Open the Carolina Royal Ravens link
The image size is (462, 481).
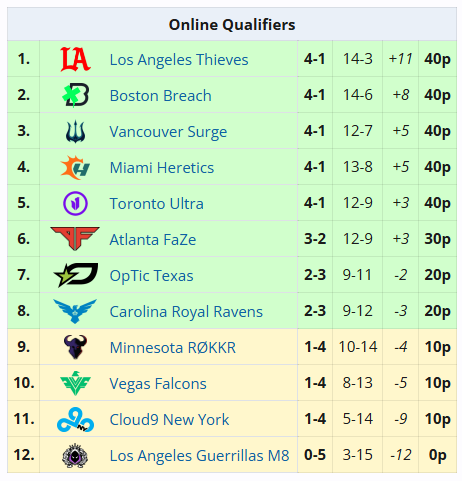(x=186, y=312)
